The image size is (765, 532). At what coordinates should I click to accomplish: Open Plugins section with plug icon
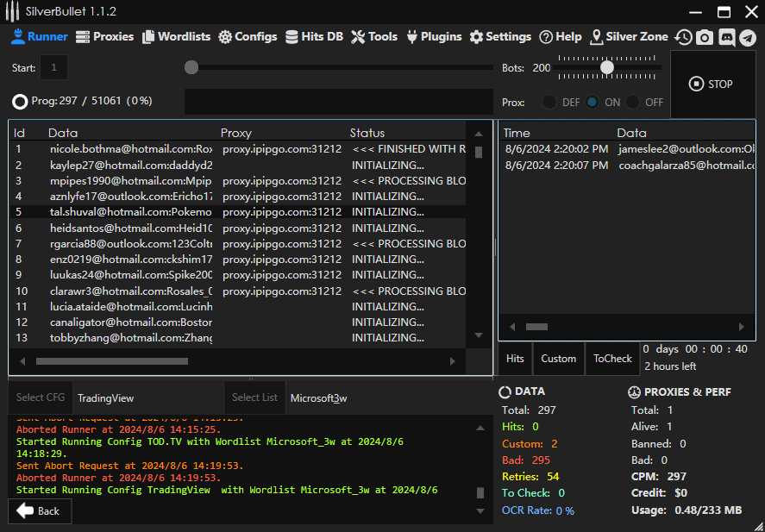[x=435, y=37]
